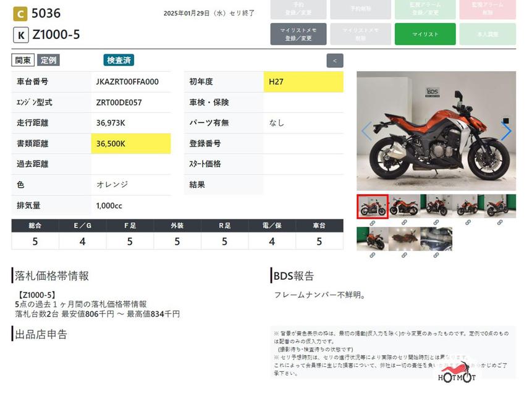
Task: Click link icon under second thumbnail
Action: [404, 222]
